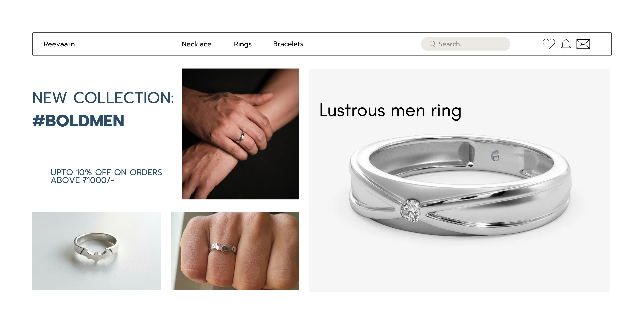Click the diamond stone on the ring
The height and width of the screenshot is (322, 644).
410,210
